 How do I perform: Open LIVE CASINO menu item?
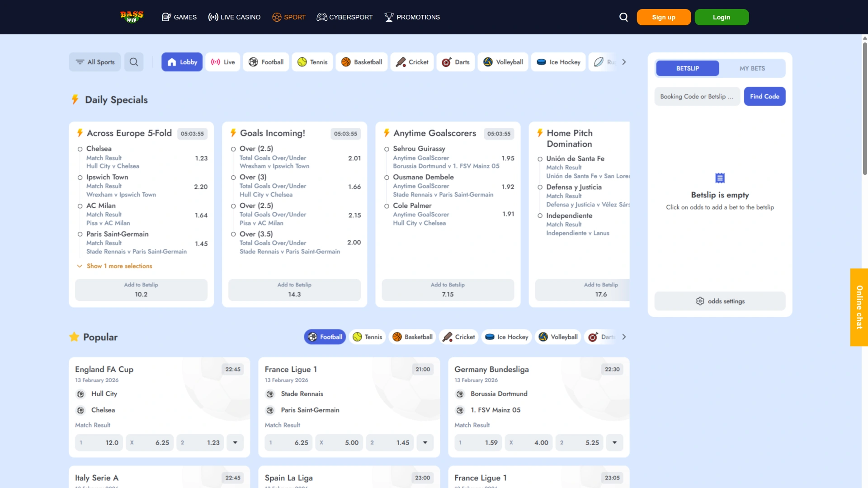pos(234,17)
